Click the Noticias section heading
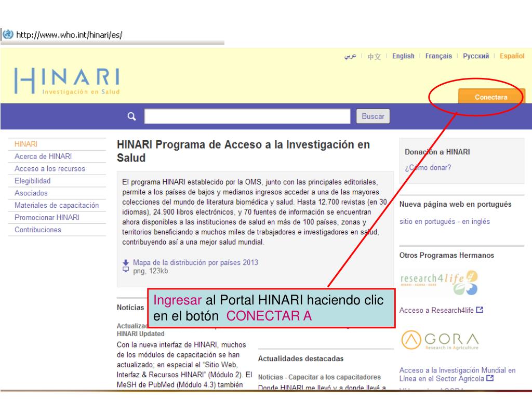This screenshot has height=399, width=532. click(x=130, y=308)
